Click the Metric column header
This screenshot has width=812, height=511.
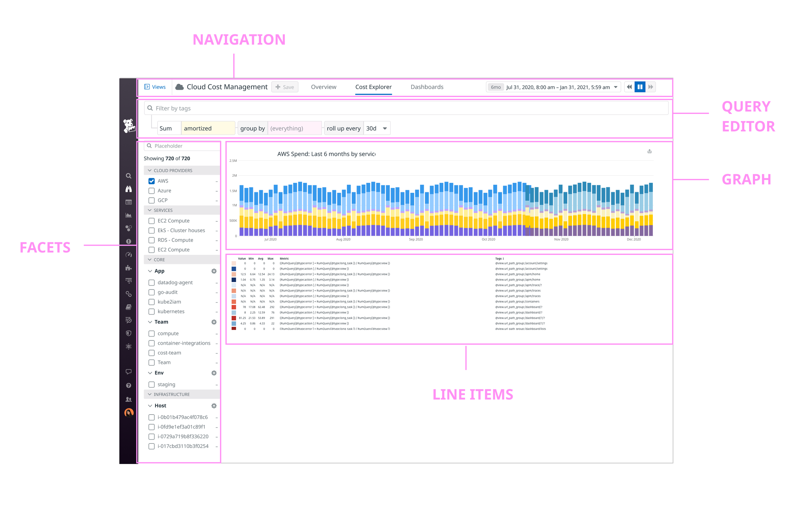pos(284,259)
